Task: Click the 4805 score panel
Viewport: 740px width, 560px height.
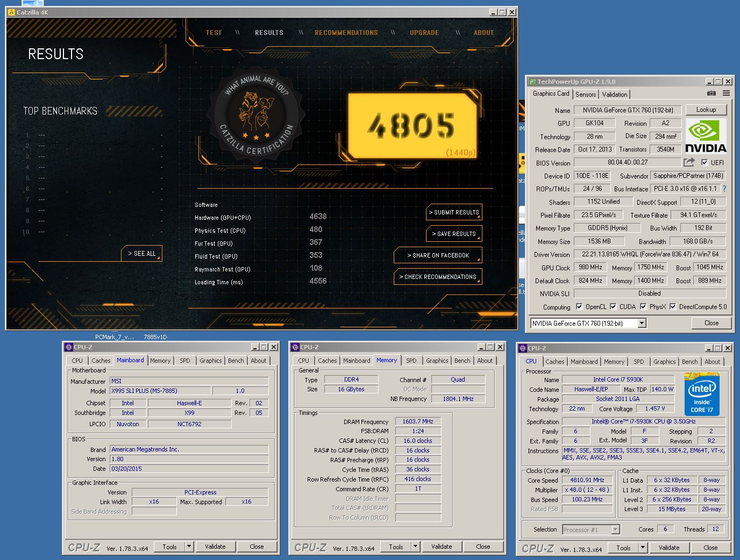Action: pos(412,126)
